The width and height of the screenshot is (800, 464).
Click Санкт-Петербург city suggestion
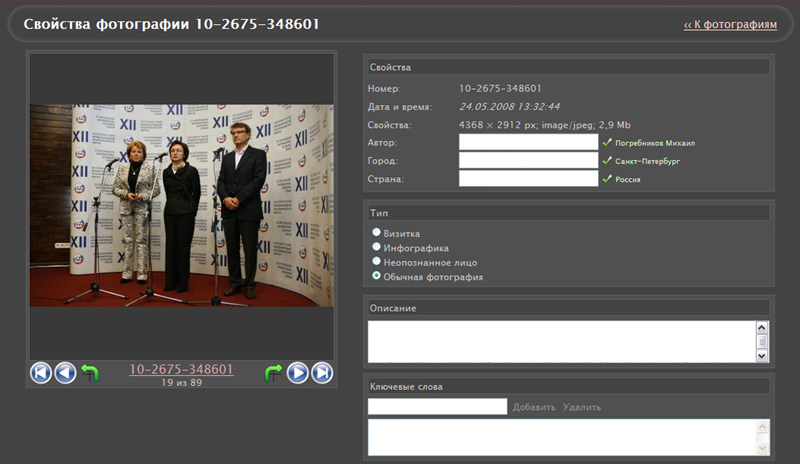tap(647, 161)
